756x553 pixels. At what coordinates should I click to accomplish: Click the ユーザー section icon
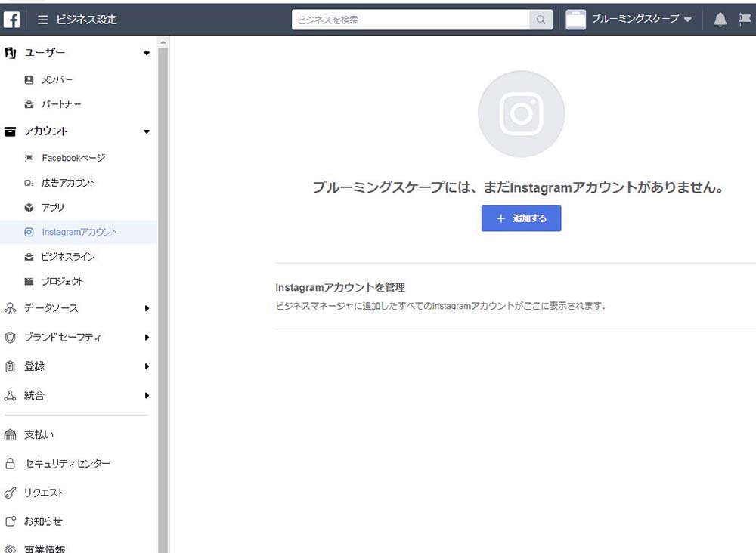coord(10,53)
